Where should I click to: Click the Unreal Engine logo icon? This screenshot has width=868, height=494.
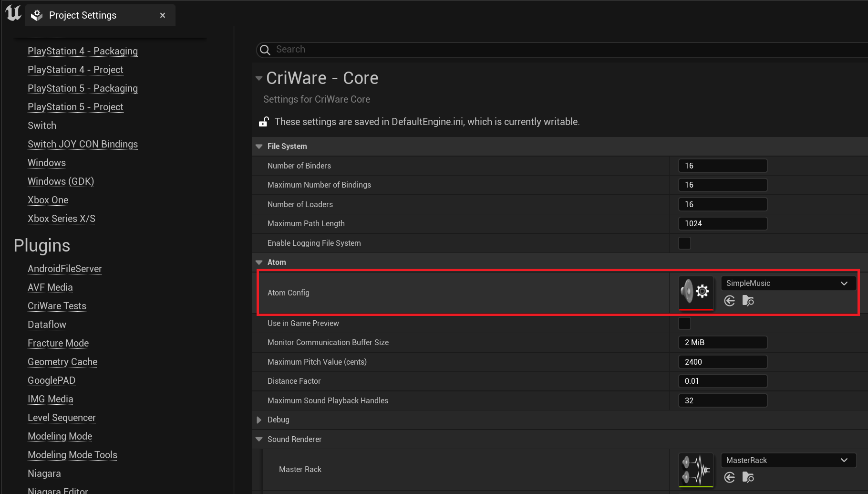pyautogui.click(x=13, y=12)
